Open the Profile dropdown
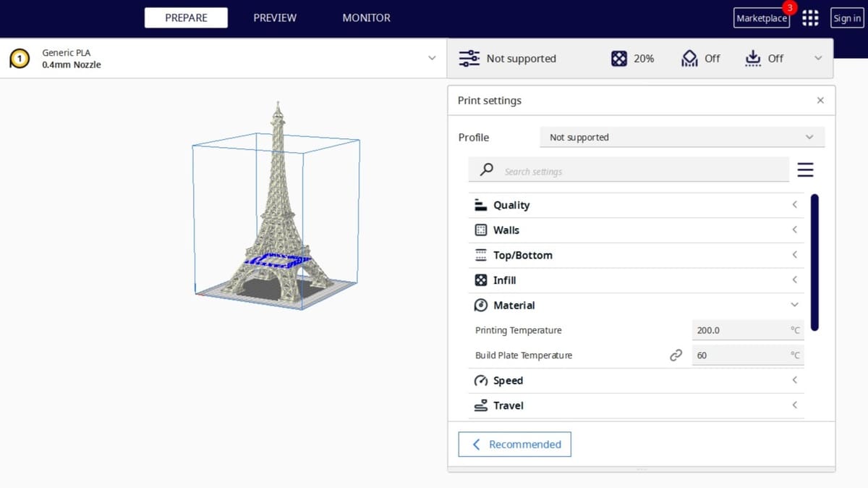The height and width of the screenshot is (488, 868). pos(682,137)
